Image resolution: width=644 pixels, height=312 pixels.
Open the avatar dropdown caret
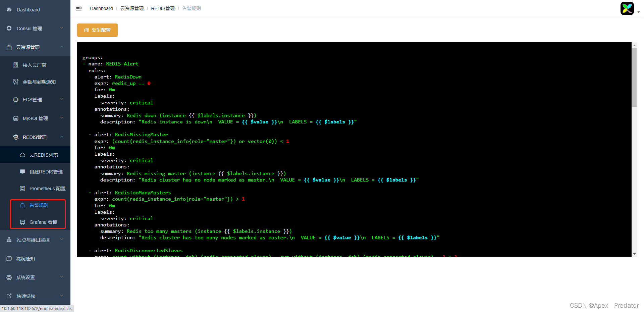coord(639,12)
